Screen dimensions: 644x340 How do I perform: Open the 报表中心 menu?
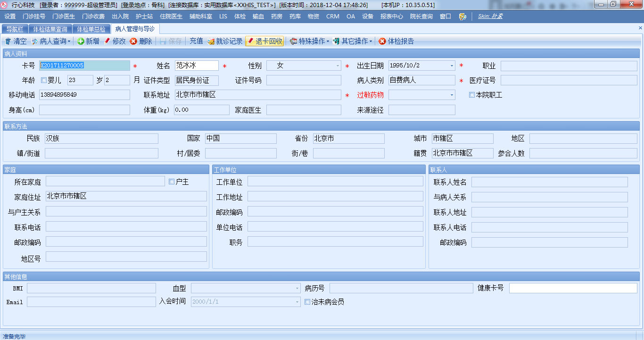pyautogui.click(x=392, y=16)
